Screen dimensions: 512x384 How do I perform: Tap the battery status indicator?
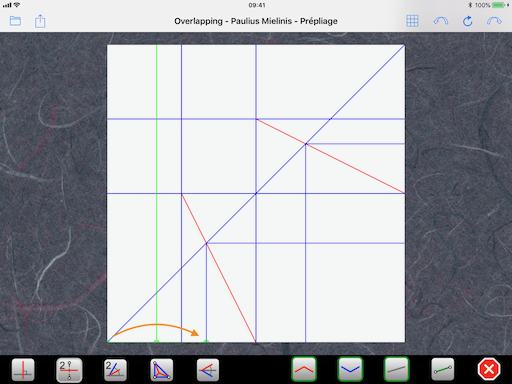tap(499, 5)
